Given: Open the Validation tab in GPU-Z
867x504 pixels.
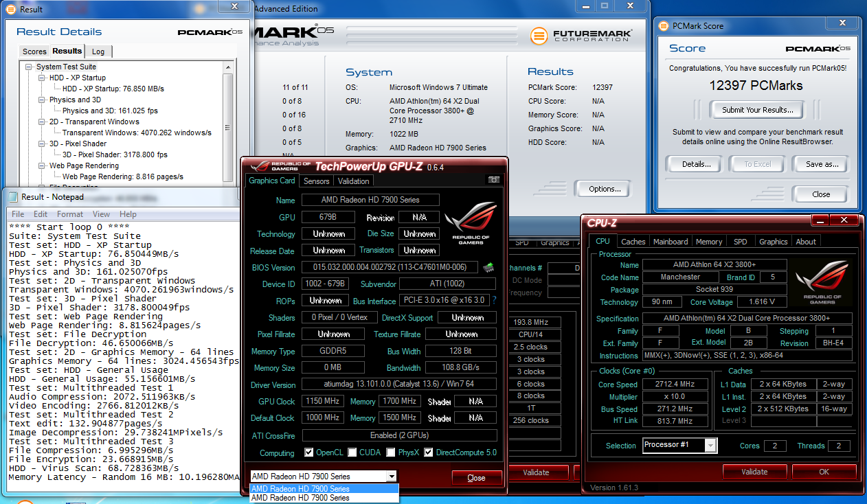Looking at the screenshot, I should point(354,181).
